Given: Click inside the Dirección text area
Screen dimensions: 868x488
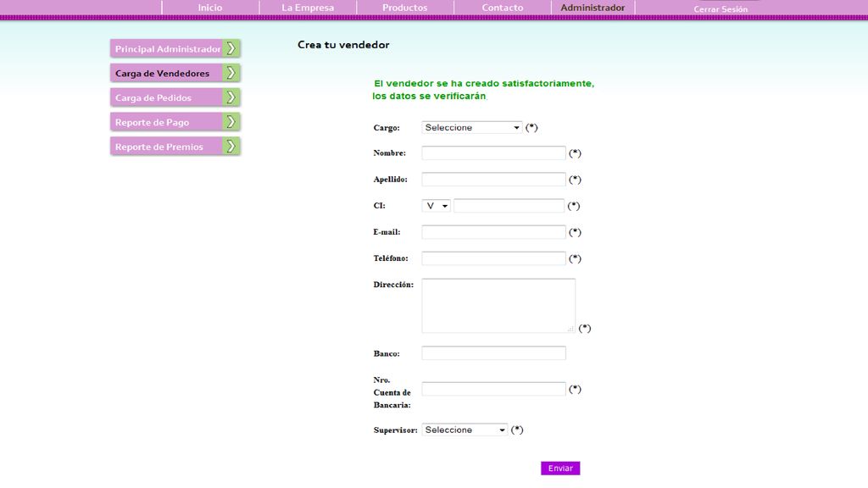Looking at the screenshot, I should point(498,305).
